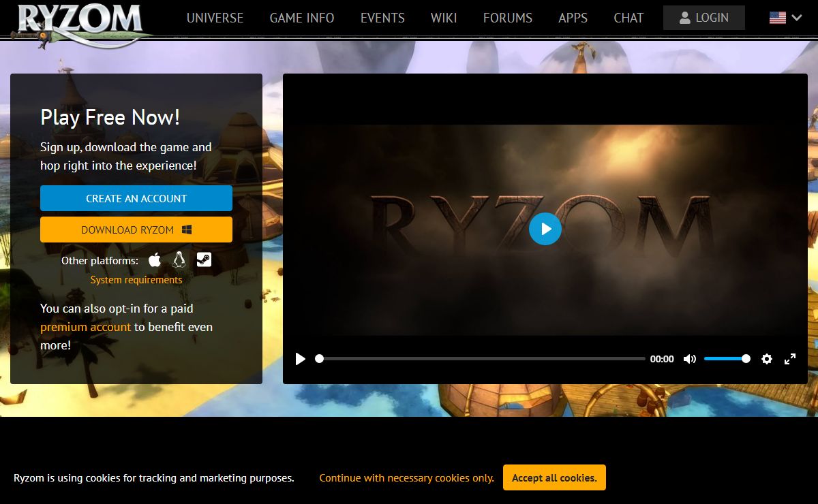The image size is (818, 504).
Task: Click the LOGIN button
Action: 704,18
